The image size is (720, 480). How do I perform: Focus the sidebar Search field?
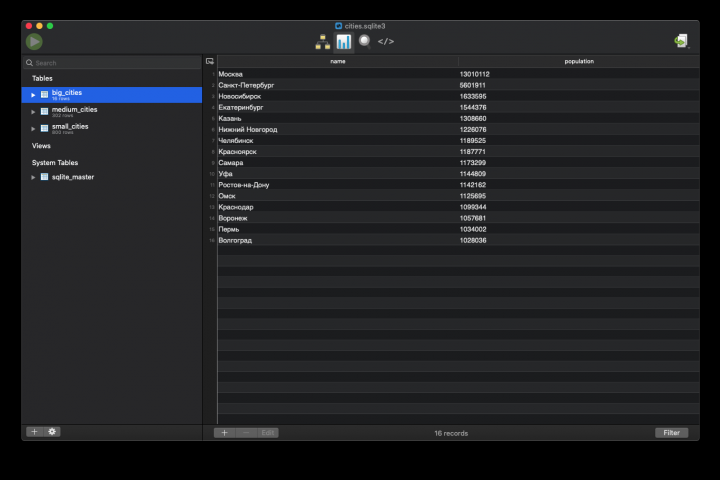tap(112, 63)
